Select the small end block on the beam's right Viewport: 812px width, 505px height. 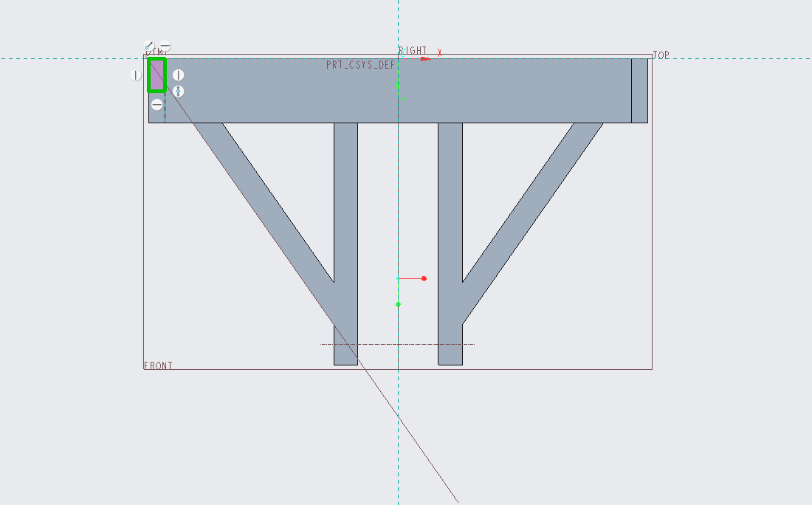(639, 91)
